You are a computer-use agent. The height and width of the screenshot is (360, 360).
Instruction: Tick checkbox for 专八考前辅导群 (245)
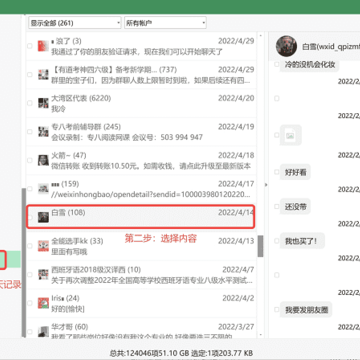[30, 132]
